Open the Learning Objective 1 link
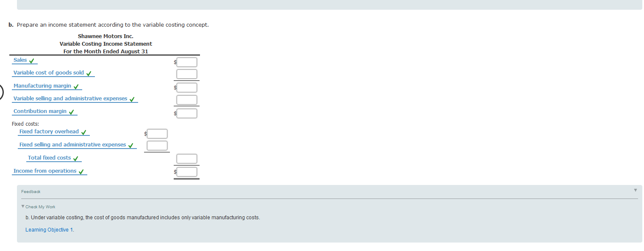 (x=49, y=229)
